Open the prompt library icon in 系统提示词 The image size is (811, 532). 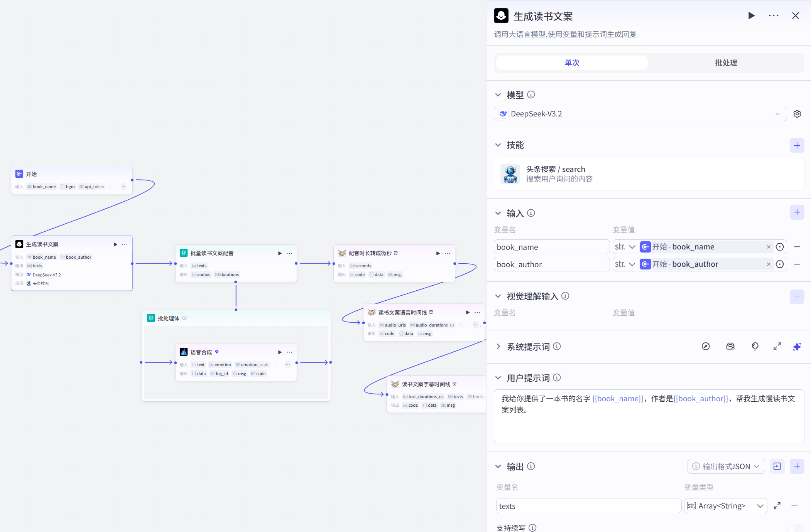[730, 347]
